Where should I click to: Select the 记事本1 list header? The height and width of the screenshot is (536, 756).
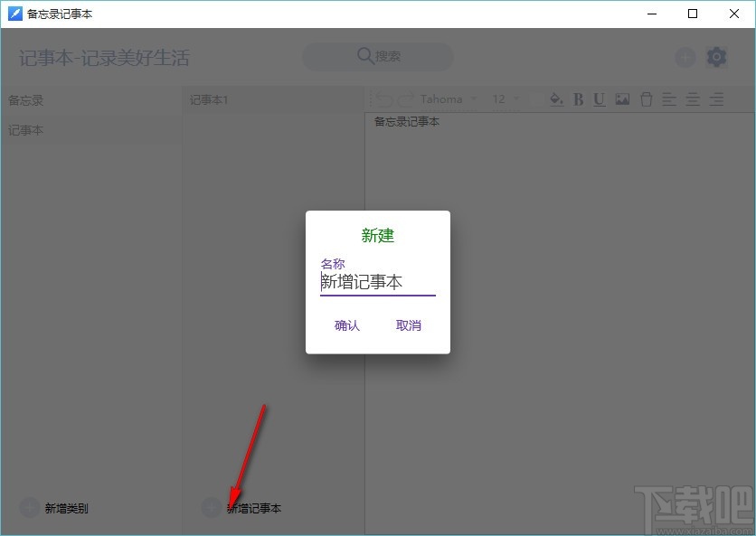click(x=209, y=99)
